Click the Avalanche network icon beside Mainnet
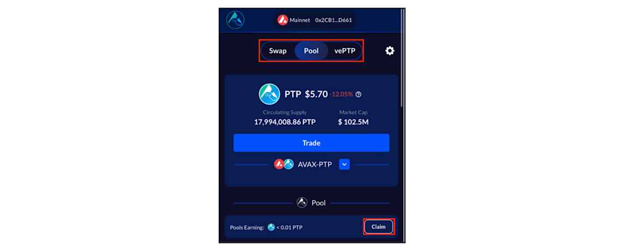 pos(283,20)
